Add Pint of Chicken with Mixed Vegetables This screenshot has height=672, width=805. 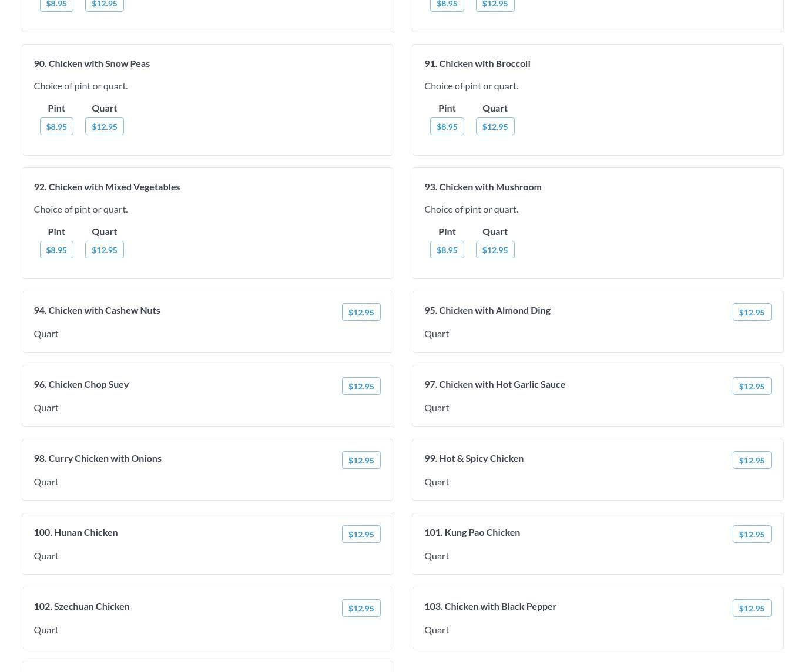point(56,250)
